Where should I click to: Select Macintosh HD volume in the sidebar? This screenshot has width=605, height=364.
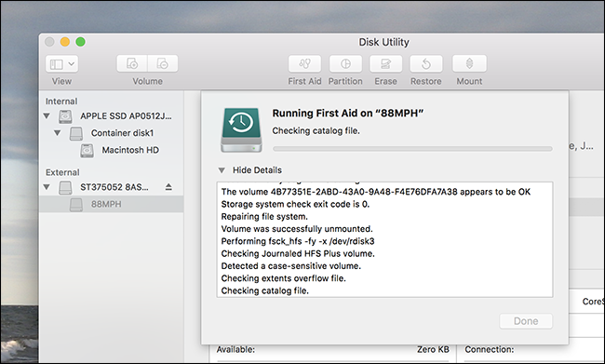[x=130, y=150]
